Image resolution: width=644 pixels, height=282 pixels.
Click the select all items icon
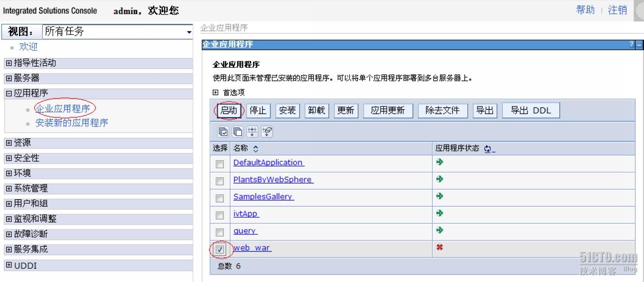[x=223, y=131]
